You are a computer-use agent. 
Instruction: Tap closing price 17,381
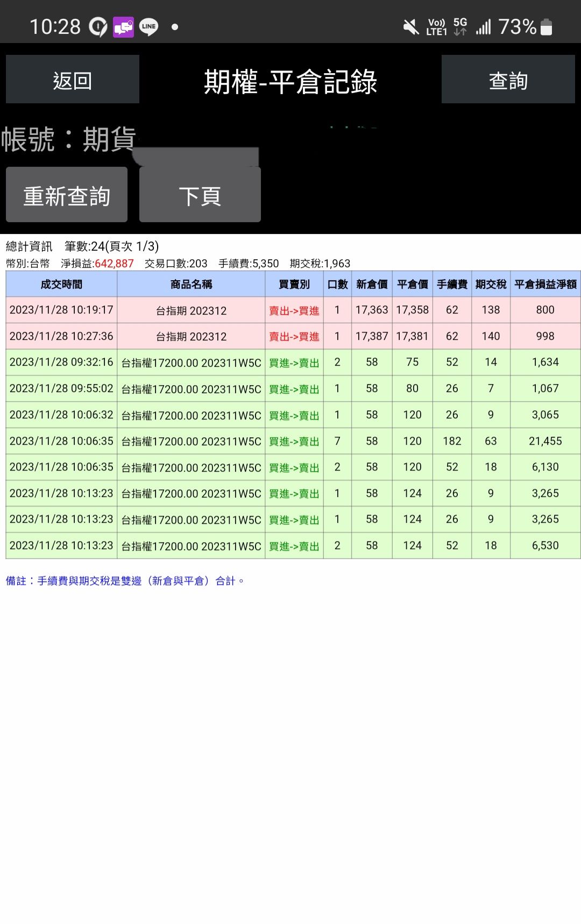point(413,336)
